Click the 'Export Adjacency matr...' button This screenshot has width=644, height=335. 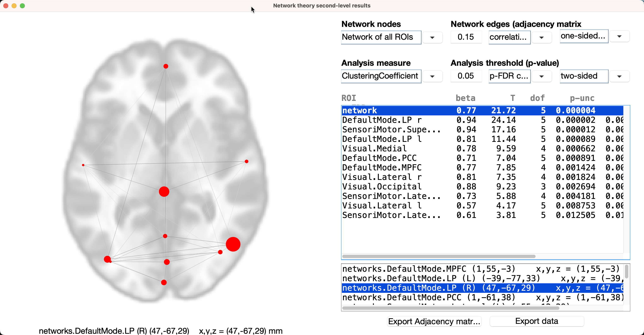(434, 321)
